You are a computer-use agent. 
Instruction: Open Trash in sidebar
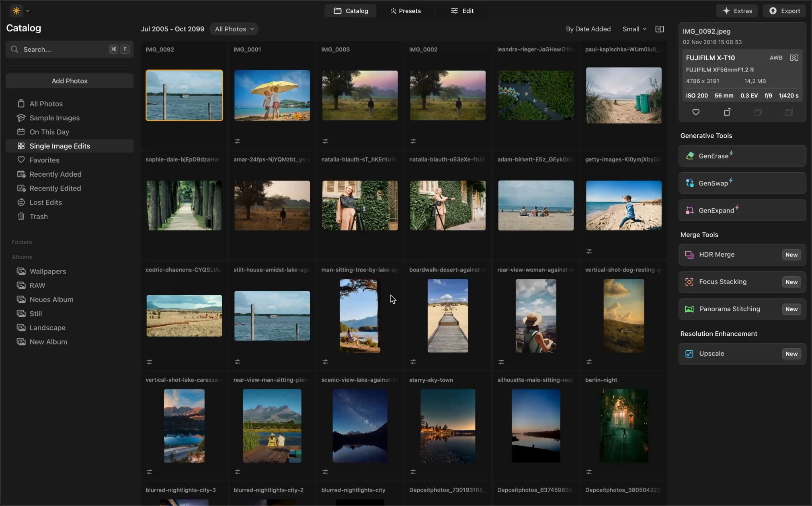[x=70, y=216]
